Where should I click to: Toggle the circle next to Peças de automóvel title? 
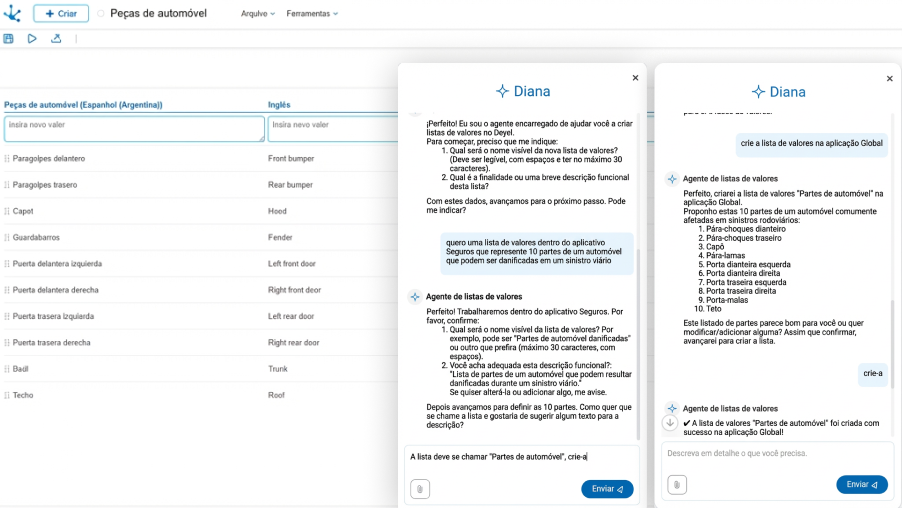pyautogui.click(x=101, y=14)
